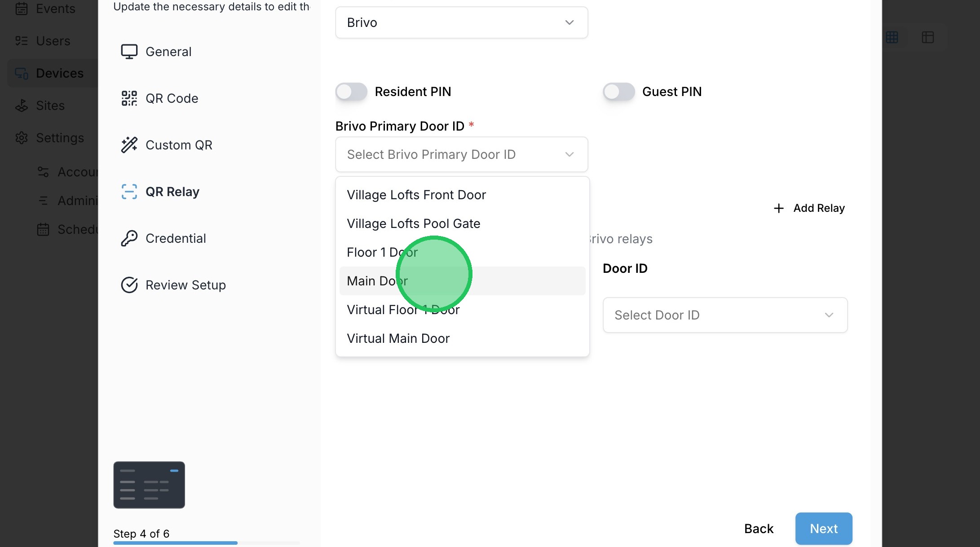Open the Credential key icon
980x547 pixels.
point(129,238)
